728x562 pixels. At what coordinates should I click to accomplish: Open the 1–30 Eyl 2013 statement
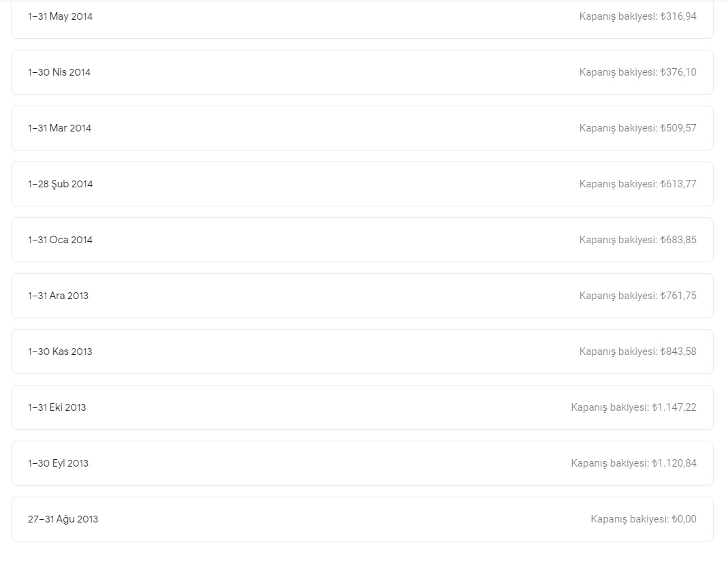(362, 463)
